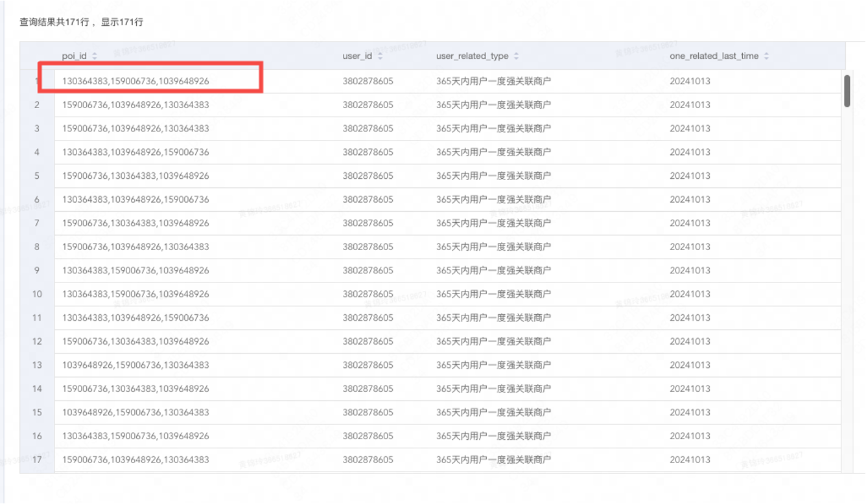Click row number 14 in index column
The image size is (866, 504).
point(37,389)
